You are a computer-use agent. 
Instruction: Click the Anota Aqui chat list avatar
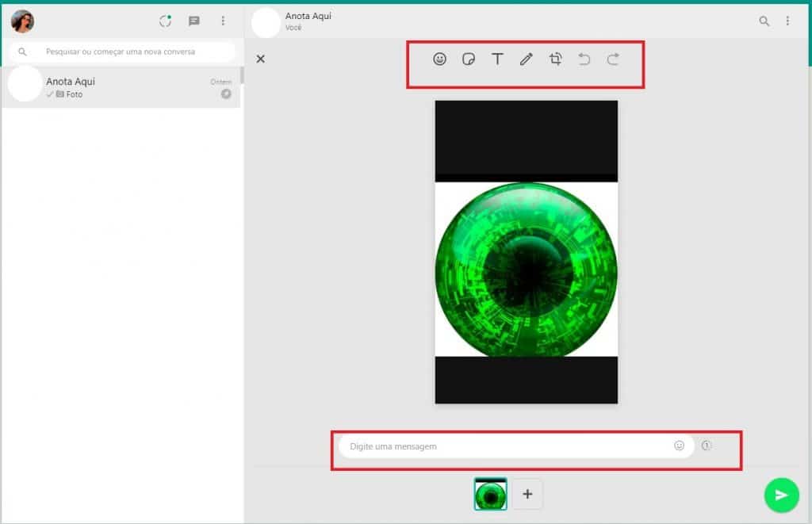pos(25,84)
